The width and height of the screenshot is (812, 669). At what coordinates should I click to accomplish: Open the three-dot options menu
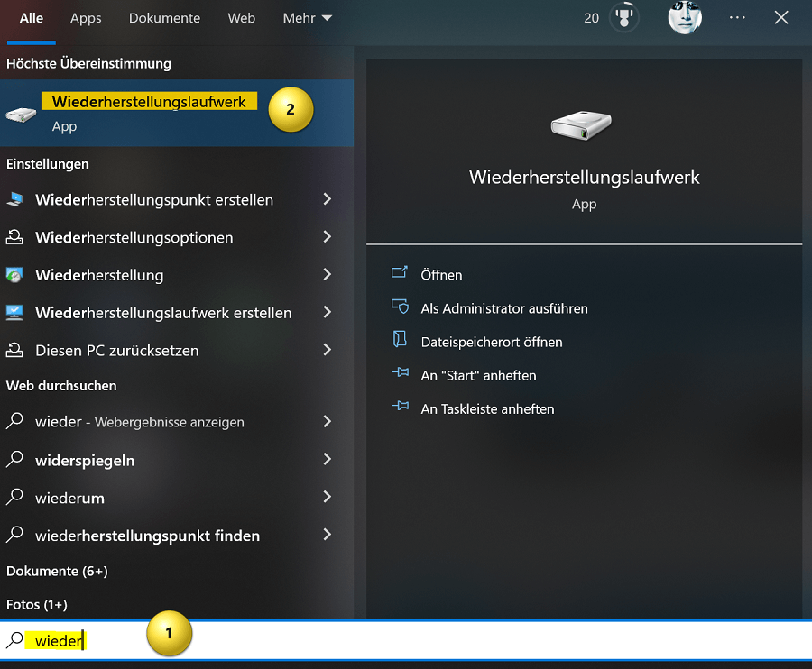click(x=737, y=18)
